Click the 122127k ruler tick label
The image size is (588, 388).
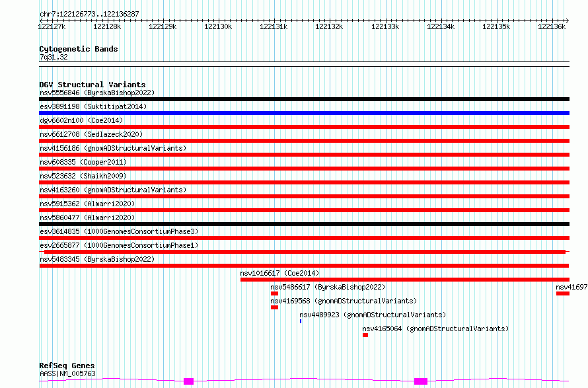pos(52,26)
